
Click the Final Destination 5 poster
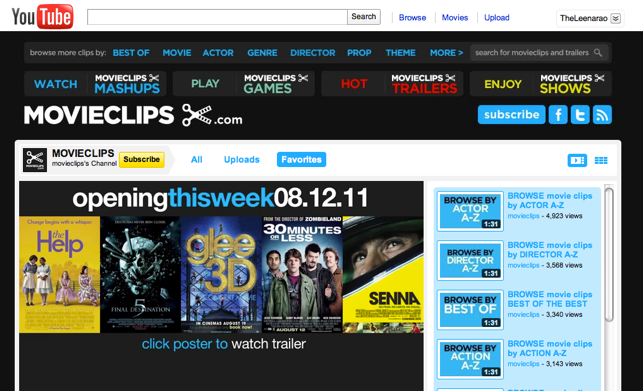[140, 274]
